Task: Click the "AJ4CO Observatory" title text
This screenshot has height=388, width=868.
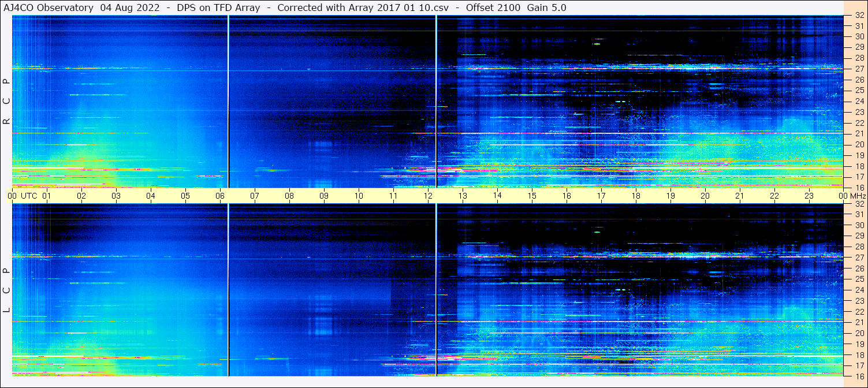Action: click(49, 8)
